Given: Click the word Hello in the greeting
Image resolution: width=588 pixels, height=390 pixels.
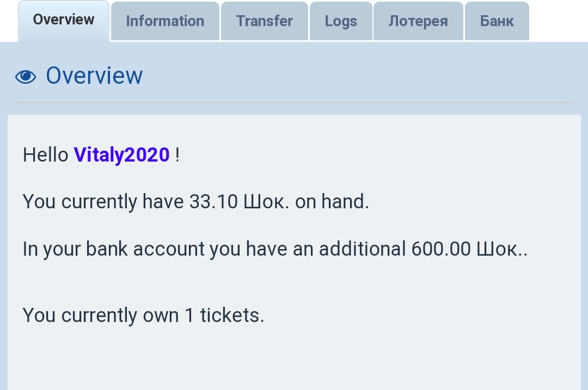Looking at the screenshot, I should click(46, 155).
